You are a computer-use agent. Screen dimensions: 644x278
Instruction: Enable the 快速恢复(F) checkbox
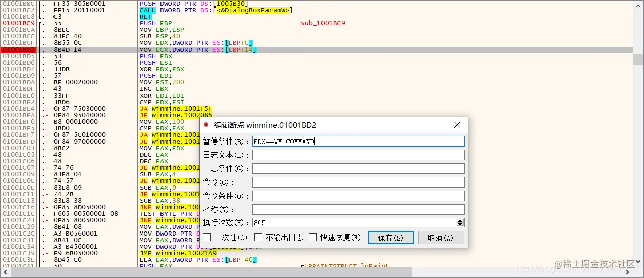(x=313, y=237)
